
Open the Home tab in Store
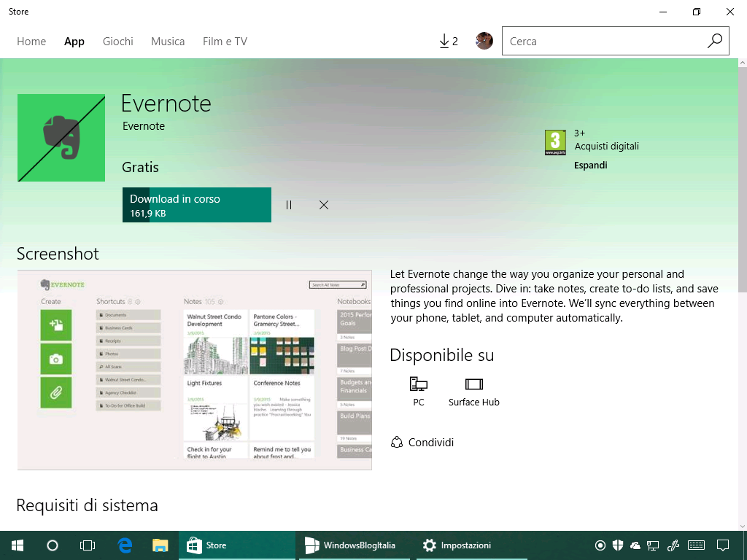tap(31, 42)
